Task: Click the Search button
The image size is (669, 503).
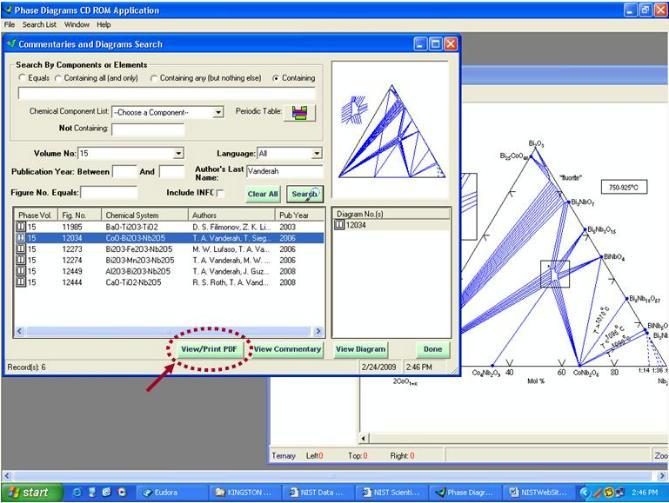Action: pos(305,194)
